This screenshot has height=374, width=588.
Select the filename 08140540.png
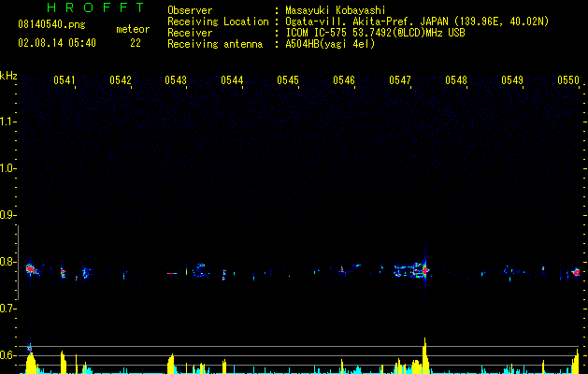click(51, 25)
